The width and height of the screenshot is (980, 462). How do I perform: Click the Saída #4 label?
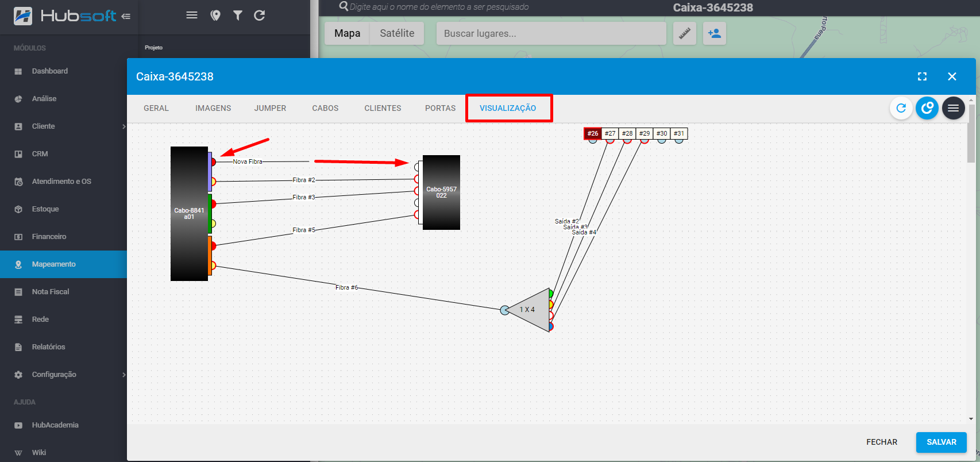coord(584,232)
